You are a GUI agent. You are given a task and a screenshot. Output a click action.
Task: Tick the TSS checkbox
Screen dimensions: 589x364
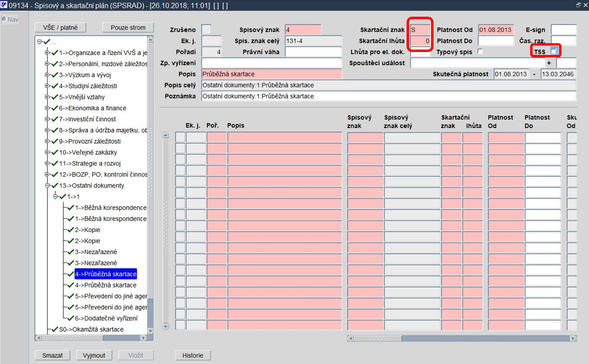553,51
